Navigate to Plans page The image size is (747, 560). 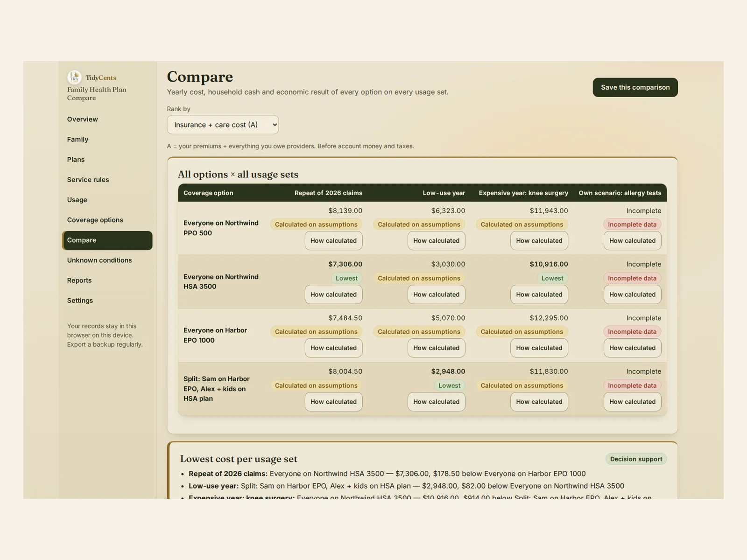pos(107,160)
